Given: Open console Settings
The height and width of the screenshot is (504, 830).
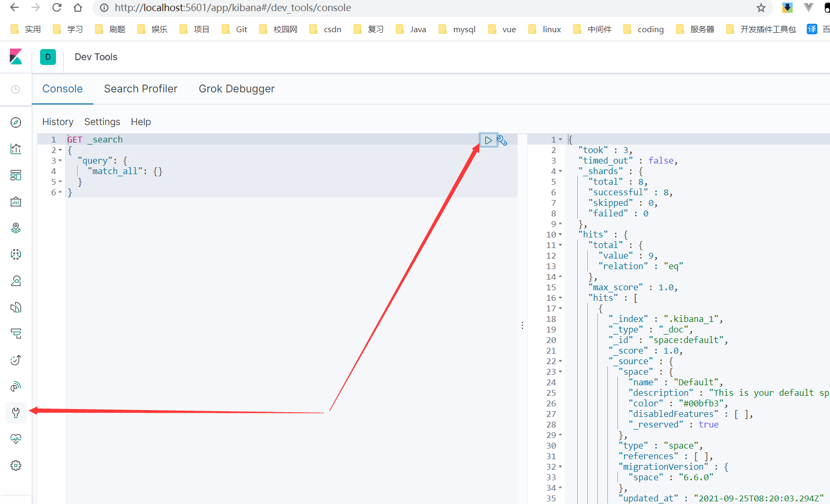Looking at the screenshot, I should [102, 122].
